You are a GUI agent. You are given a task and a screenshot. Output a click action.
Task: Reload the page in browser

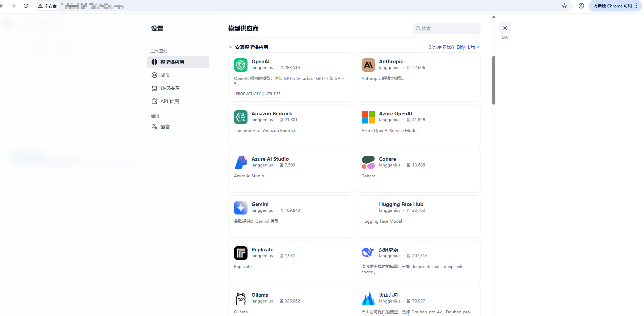coord(26,6)
